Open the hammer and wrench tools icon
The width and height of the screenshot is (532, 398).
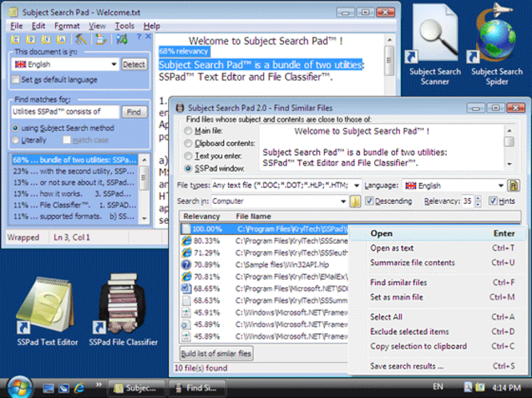point(81,39)
